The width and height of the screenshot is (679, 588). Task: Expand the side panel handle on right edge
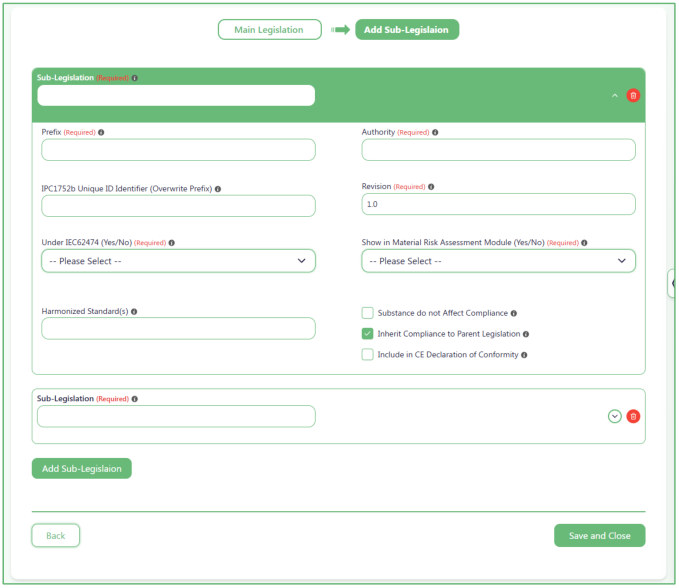click(x=672, y=283)
